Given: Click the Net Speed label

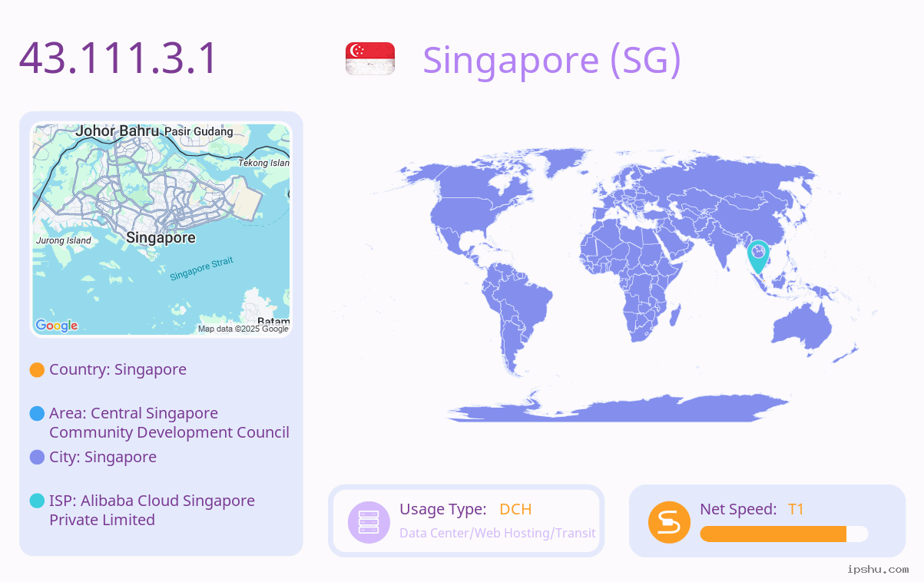Looking at the screenshot, I should (x=738, y=509).
